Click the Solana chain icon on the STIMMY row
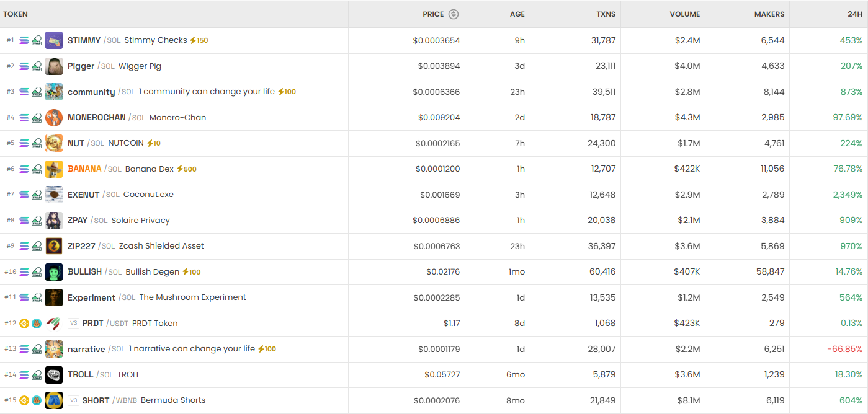868x414 pixels. [x=24, y=41]
